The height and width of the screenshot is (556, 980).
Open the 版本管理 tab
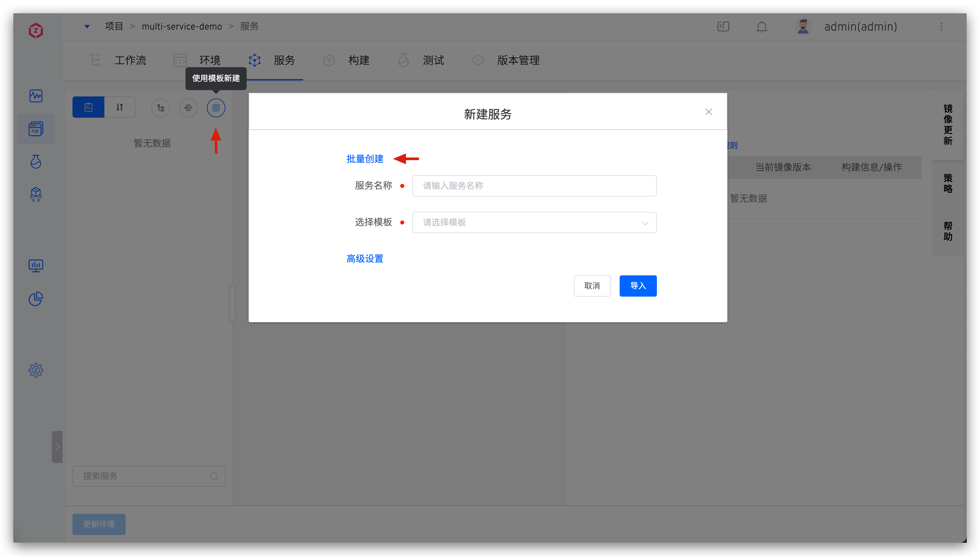pos(518,60)
